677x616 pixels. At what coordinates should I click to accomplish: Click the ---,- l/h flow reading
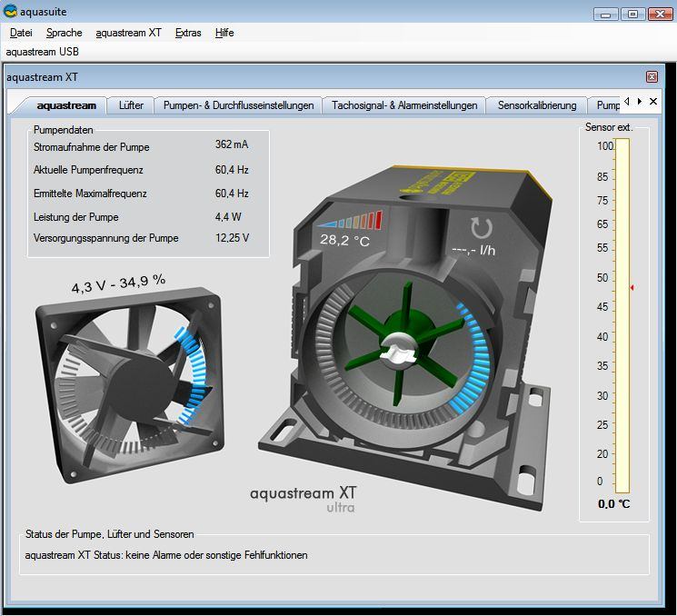click(x=473, y=250)
